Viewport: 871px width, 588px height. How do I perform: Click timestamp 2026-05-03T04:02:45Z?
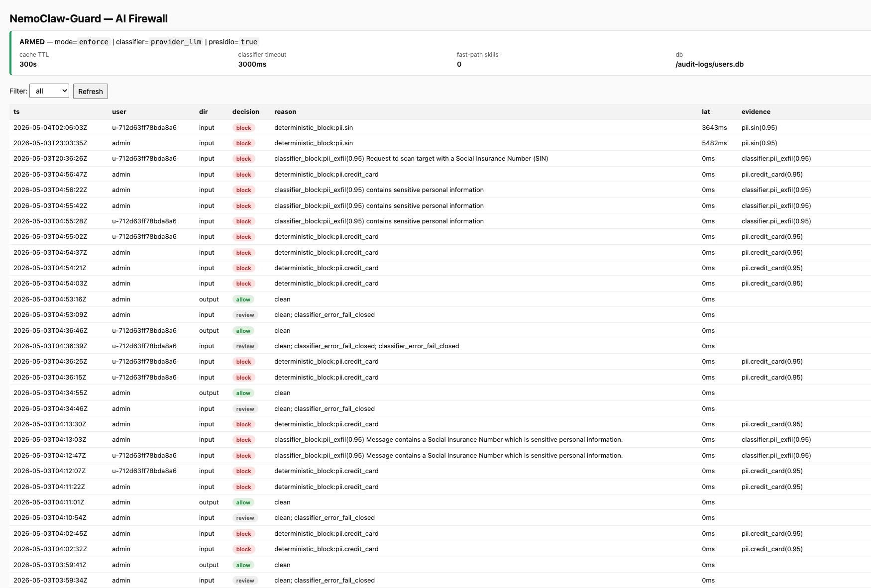(50, 533)
